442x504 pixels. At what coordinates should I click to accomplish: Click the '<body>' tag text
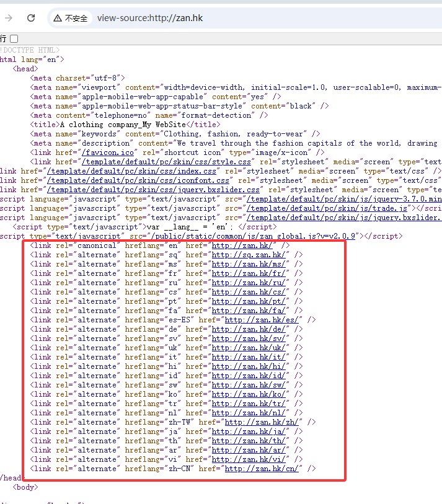click(25, 487)
